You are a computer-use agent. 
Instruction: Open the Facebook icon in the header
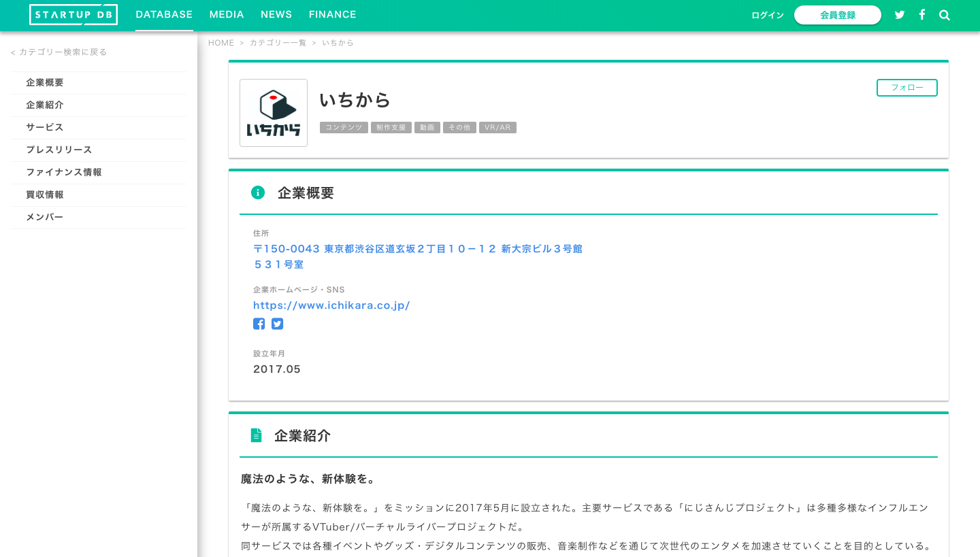922,14
